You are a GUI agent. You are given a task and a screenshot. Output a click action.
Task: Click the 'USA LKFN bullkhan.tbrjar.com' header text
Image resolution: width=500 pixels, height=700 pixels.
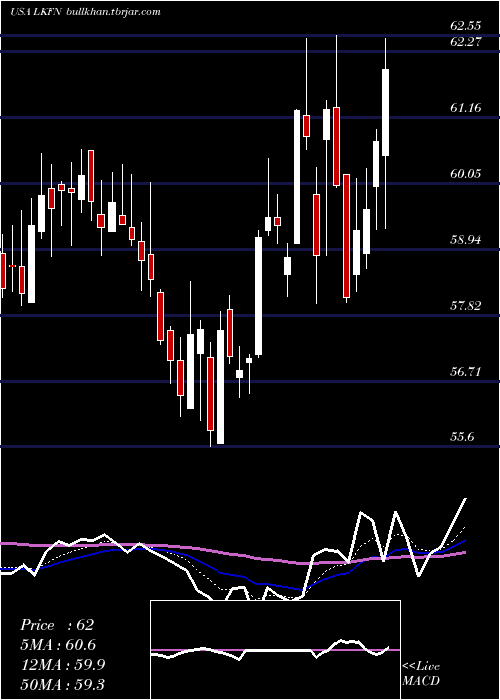[85, 12]
